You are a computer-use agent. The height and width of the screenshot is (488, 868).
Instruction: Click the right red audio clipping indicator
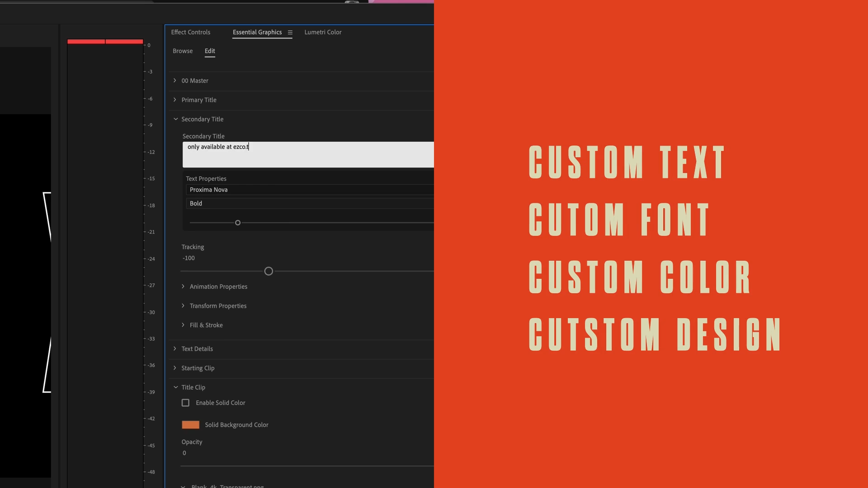tap(124, 42)
